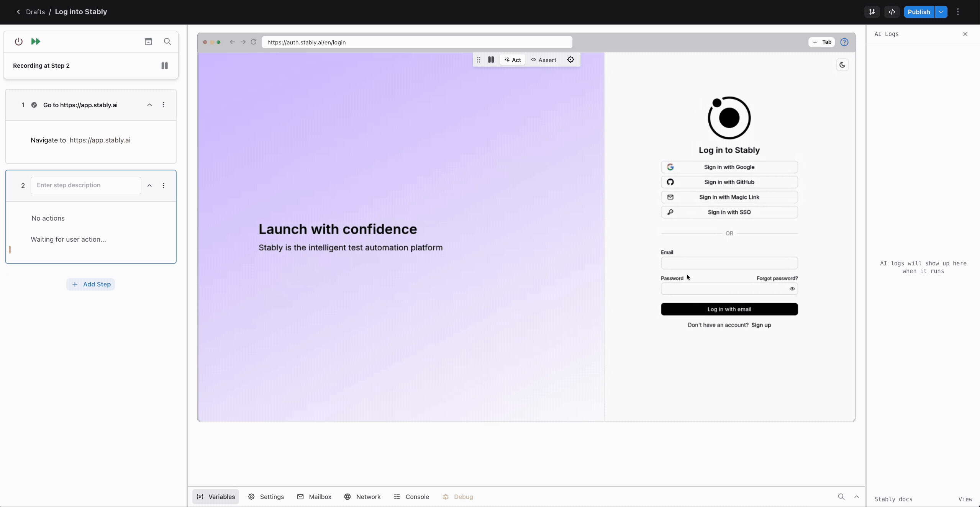Switch preview to dark mode with moon icon
980x507 pixels.
(842, 65)
